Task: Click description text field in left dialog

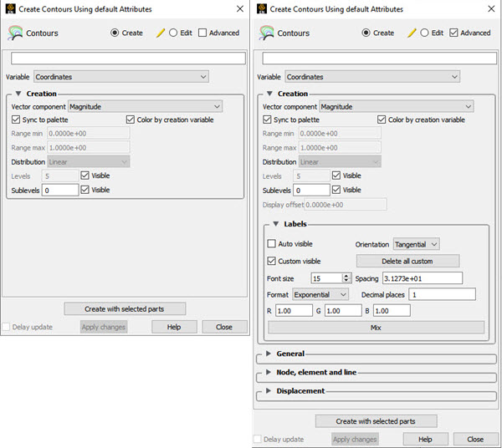Action: click(x=128, y=59)
